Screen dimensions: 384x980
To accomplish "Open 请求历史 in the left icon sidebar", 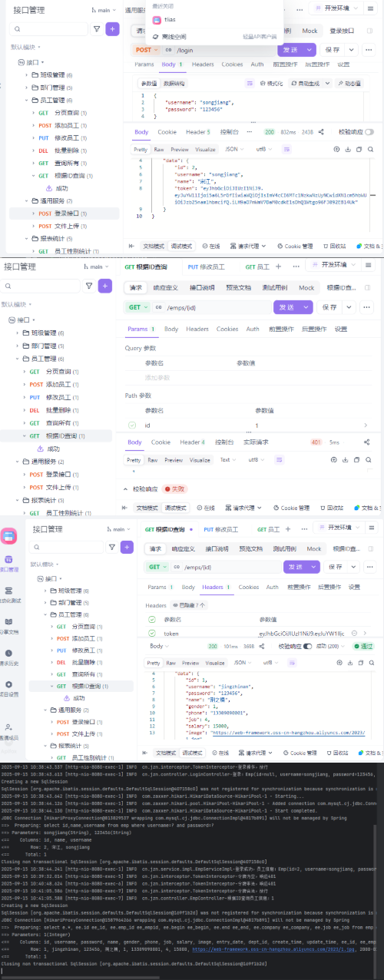I will click(9, 657).
